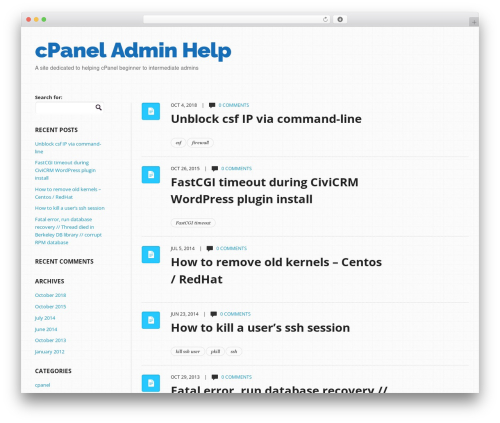Open 0 Comments link on Jun 23, 2014 post
Image resolution: width=500 pixels, height=423 pixels.
[235, 314]
